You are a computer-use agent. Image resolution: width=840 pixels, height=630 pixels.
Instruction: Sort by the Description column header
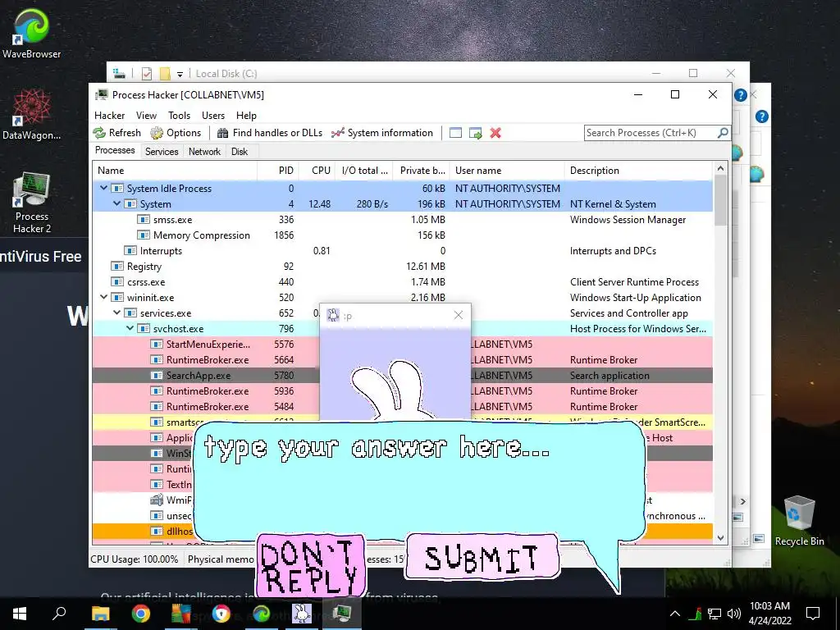638,171
